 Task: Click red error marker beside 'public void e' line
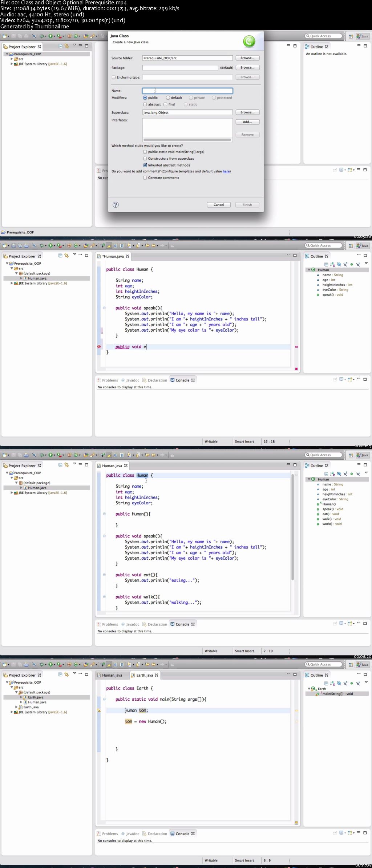click(x=99, y=347)
